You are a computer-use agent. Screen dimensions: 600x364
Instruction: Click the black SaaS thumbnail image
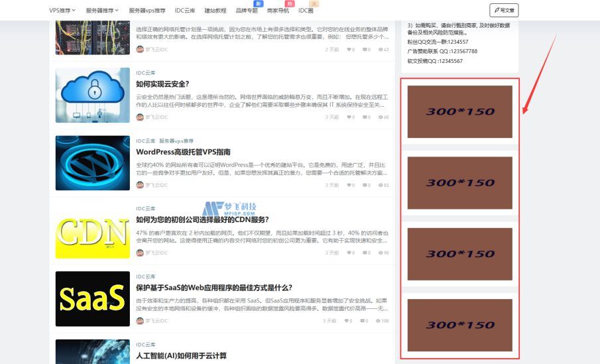tap(93, 299)
